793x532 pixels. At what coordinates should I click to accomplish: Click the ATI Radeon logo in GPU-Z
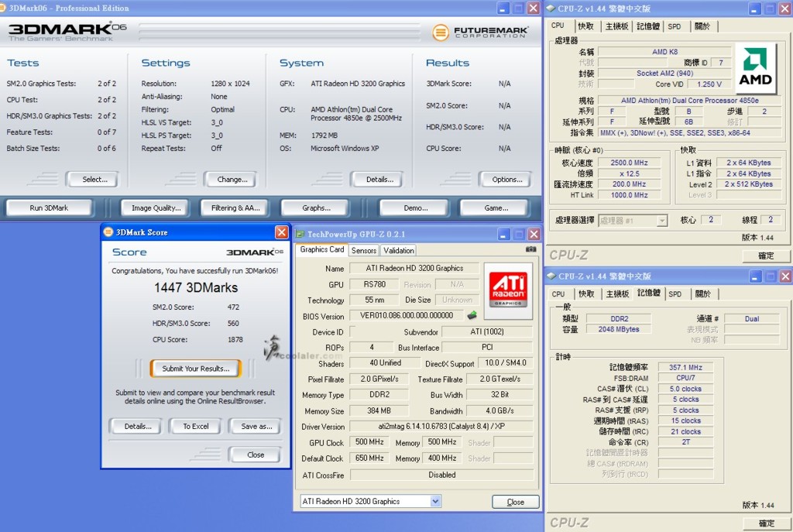coord(508,290)
